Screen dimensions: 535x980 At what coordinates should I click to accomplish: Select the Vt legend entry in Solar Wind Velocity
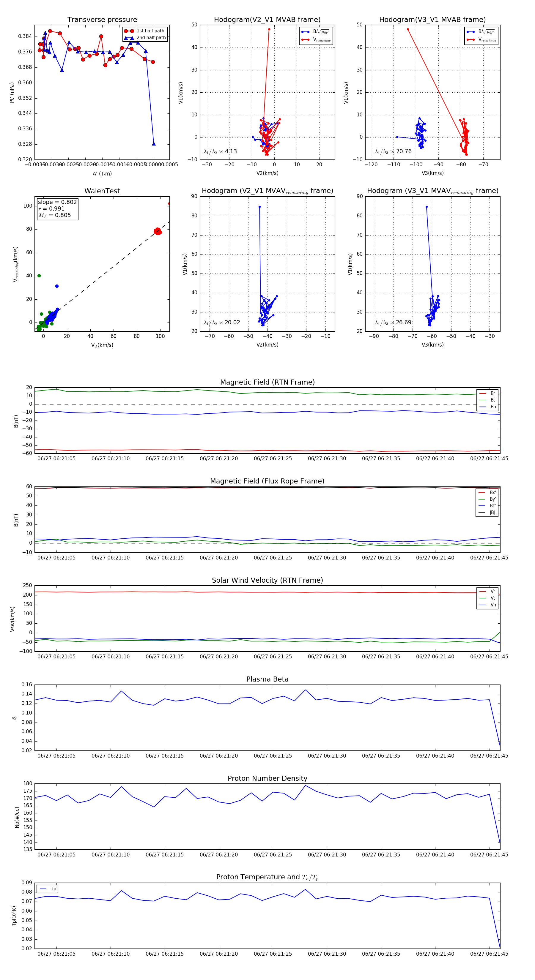[x=488, y=598]
